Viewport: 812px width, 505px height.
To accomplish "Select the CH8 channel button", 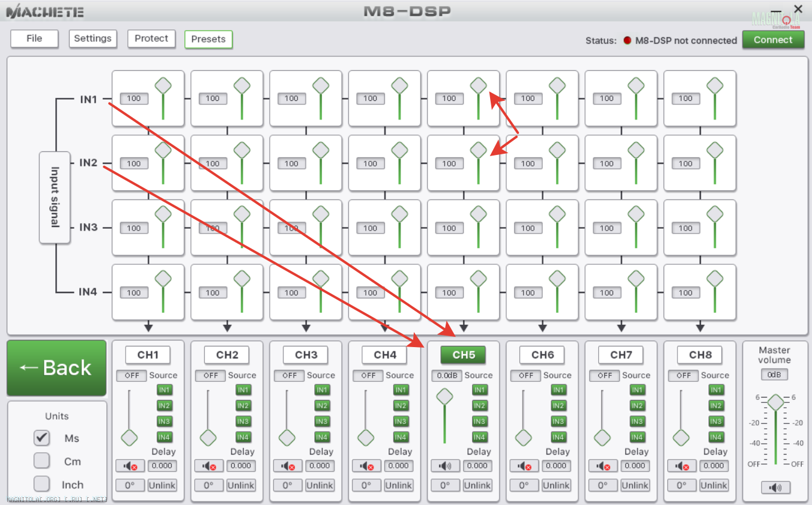I will (700, 355).
